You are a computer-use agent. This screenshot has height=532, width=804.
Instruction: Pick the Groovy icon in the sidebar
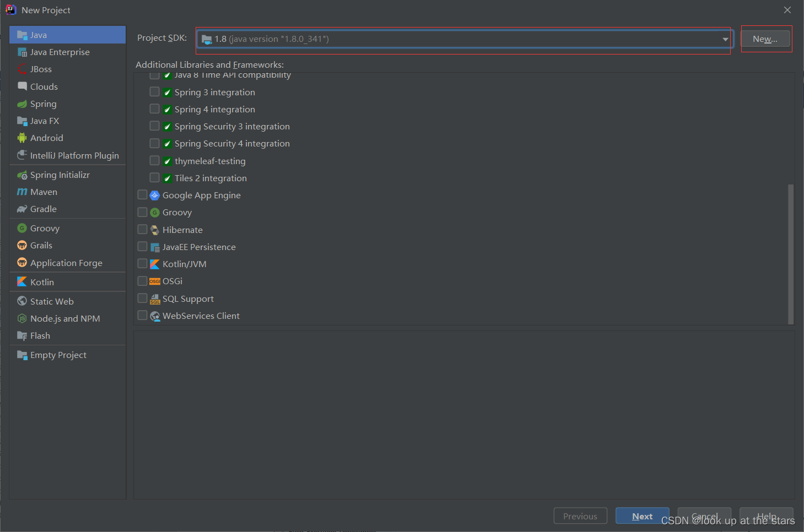(x=22, y=228)
